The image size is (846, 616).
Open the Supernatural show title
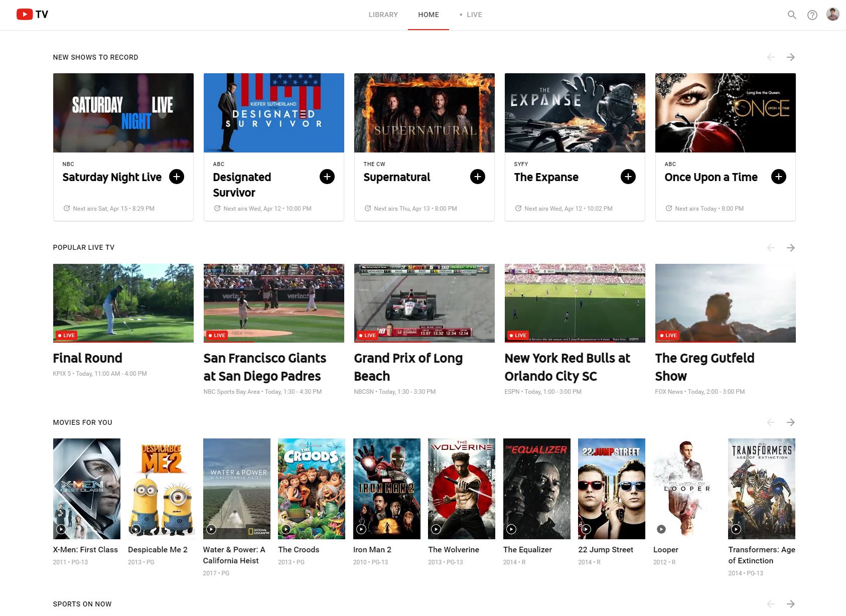pyautogui.click(x=397, y=177)
